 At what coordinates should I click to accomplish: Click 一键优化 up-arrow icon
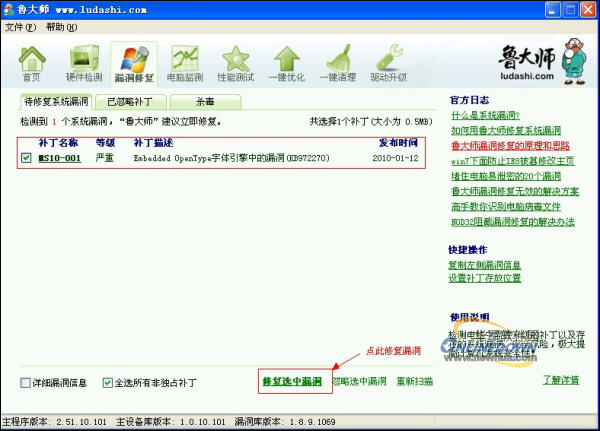click(287, 63)
